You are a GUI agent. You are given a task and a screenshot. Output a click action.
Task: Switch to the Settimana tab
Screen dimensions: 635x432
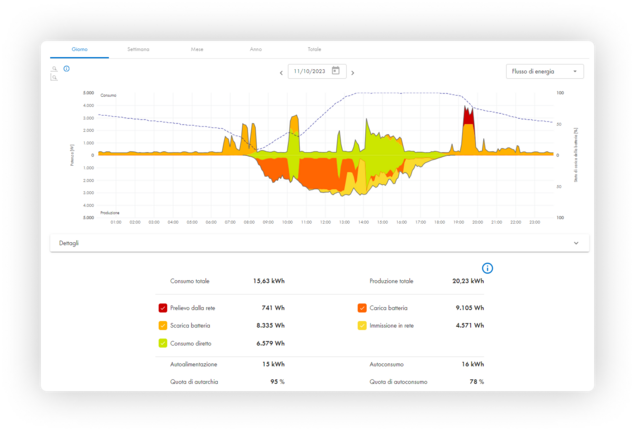click(138, 48)
